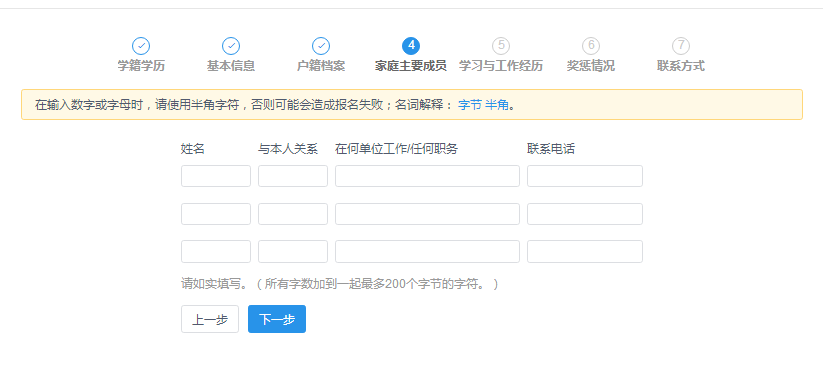
Task: Focus the third row 姓名 field
Action: point(216,251)
